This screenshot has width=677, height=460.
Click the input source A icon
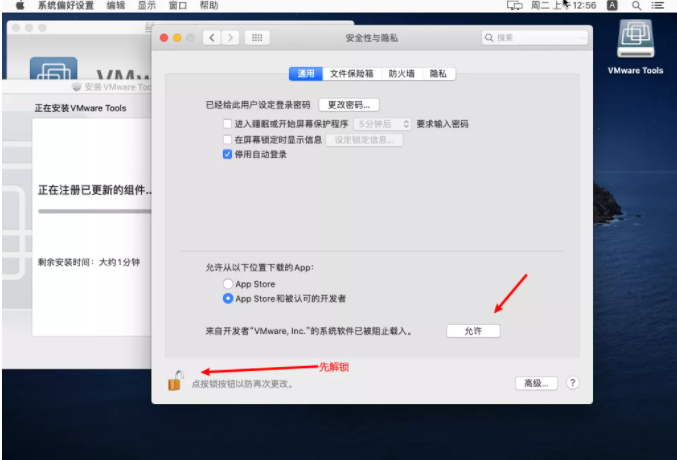612,6
